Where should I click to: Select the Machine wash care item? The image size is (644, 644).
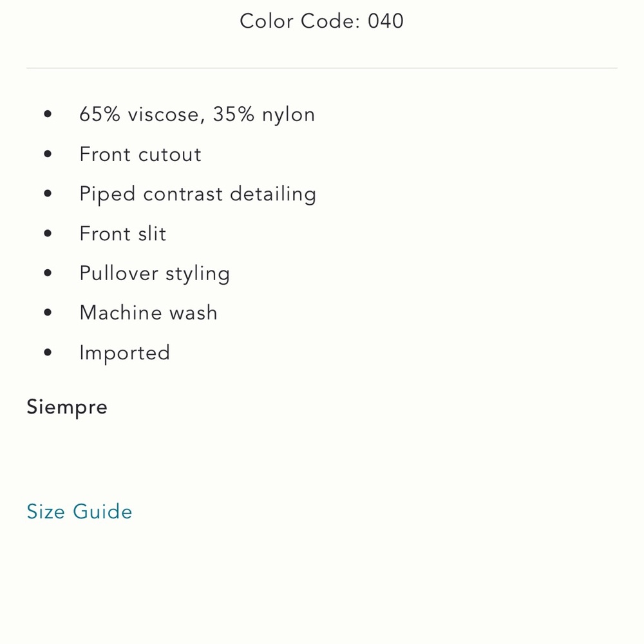[148, 313]
